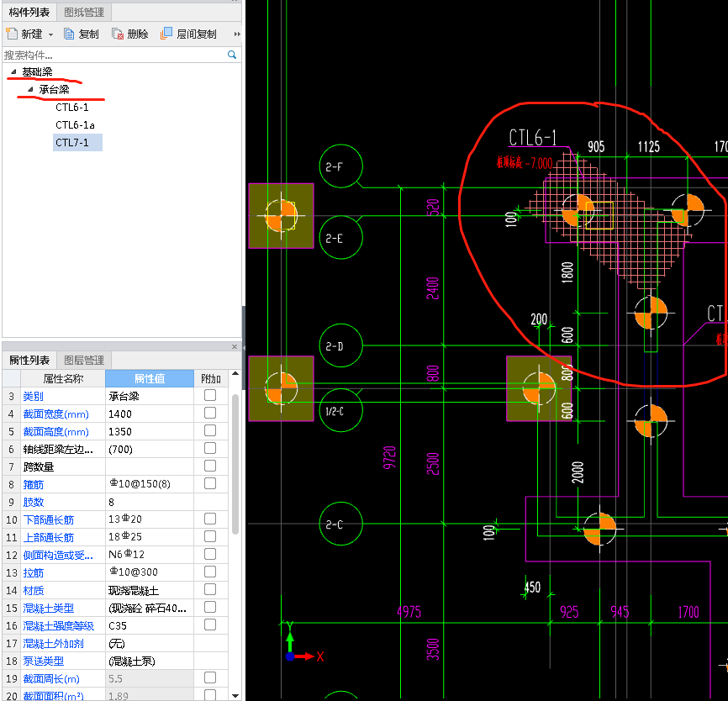Viewport: 728px width, 701px height.
Task: Select CTL6-1a in component tree
Action: pos(75,125)
